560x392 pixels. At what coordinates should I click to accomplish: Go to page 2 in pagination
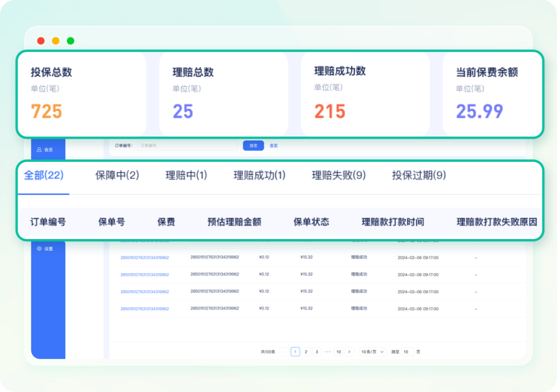(x=306, y=352)
